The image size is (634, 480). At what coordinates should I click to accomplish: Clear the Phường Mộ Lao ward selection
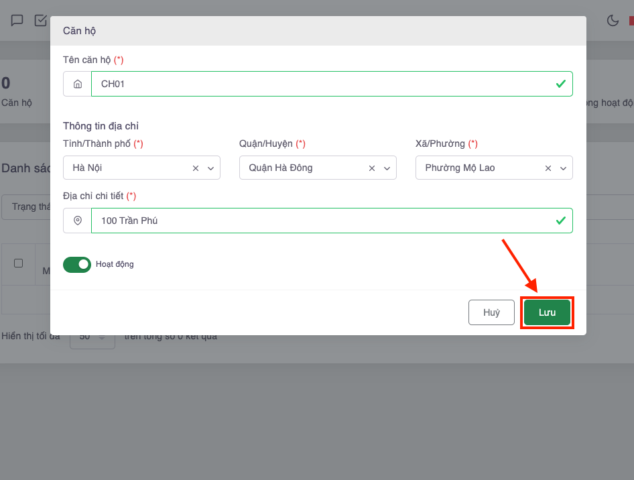click(548, 168)
